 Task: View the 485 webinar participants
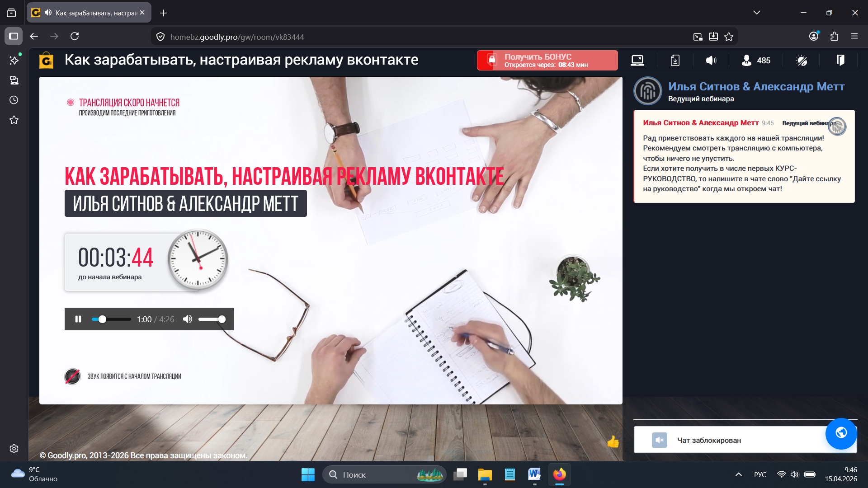pyautogui.click(x=755, y=60)
